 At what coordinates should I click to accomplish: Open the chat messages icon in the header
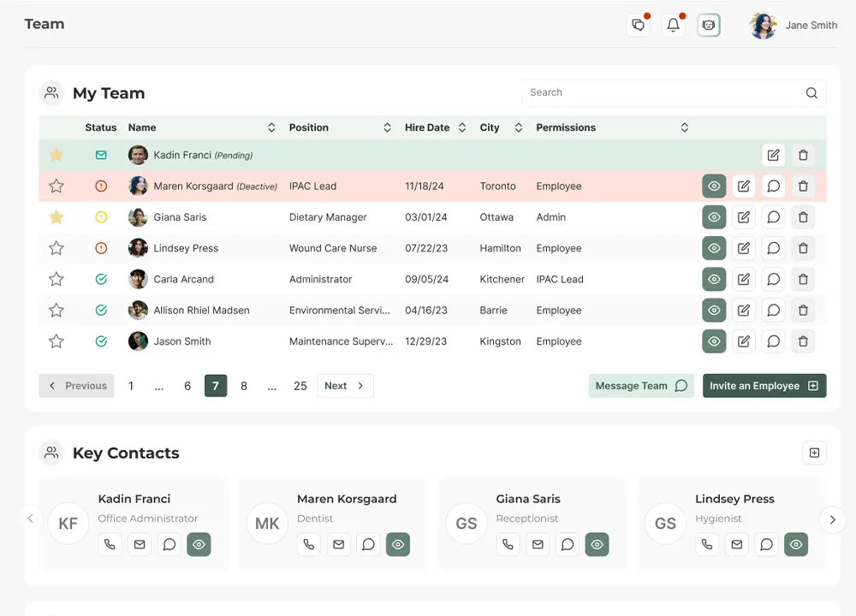[x=638, y=25]
